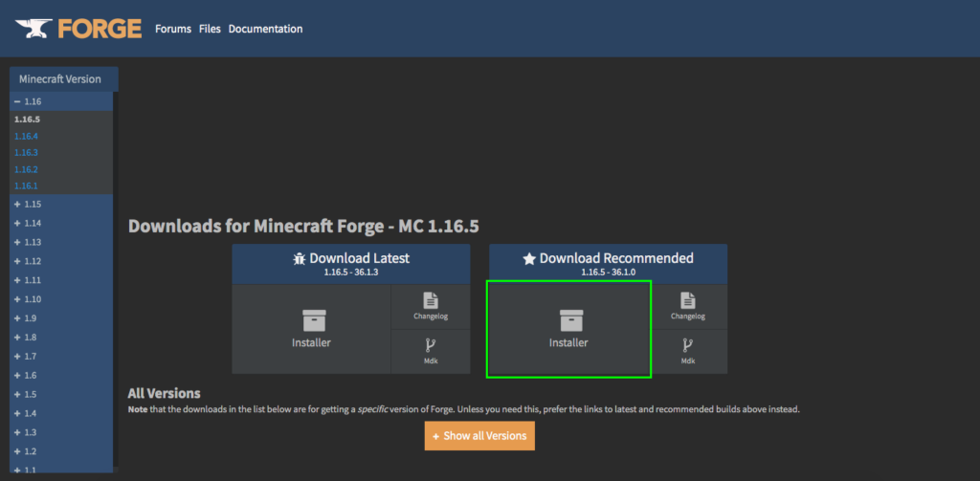Open Changelog document icon for Recommended build
Viewport: 980px width, 481px height.
(687, 300)
